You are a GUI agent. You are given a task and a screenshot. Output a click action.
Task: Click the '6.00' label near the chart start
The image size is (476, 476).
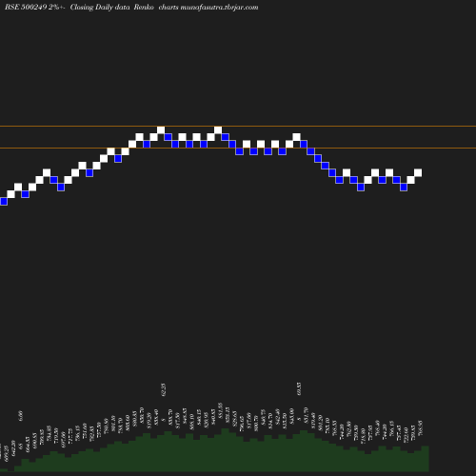(21, 416)
